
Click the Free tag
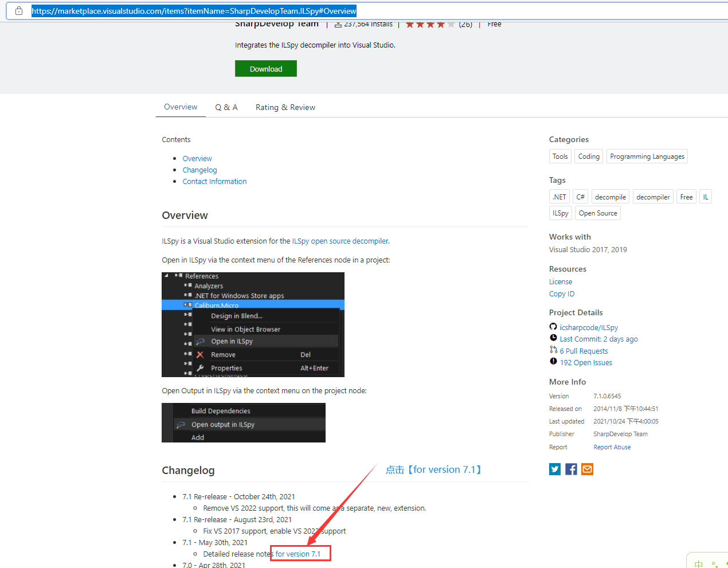point(686,197)
